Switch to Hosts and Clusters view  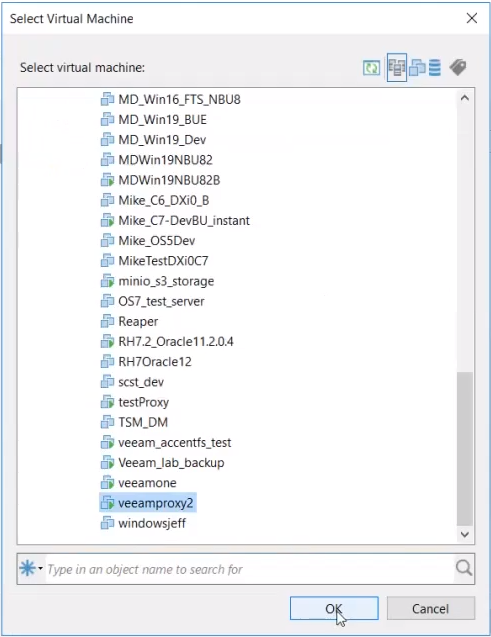click(397, 67)
